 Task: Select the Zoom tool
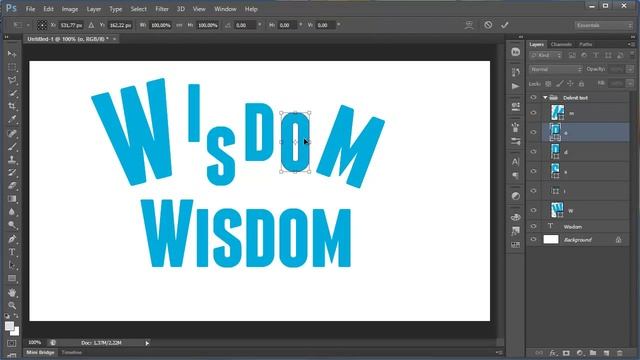click(x=12, y=305)
